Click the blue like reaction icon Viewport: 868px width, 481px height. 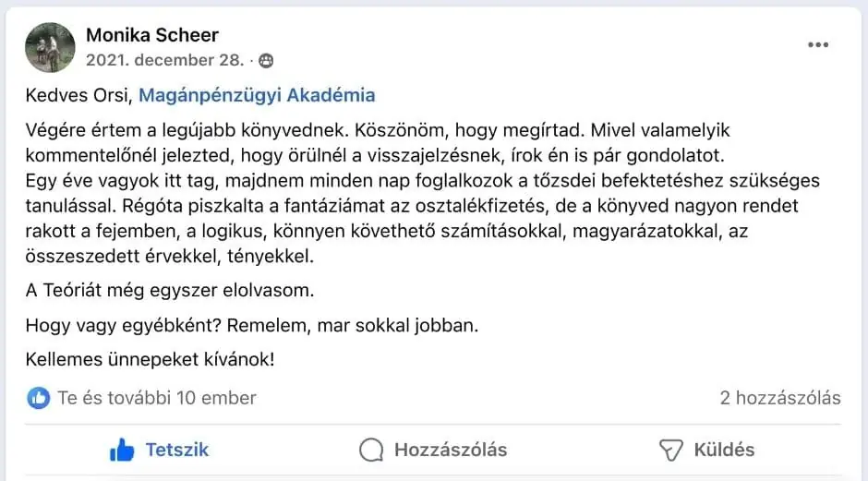[38, 398]
